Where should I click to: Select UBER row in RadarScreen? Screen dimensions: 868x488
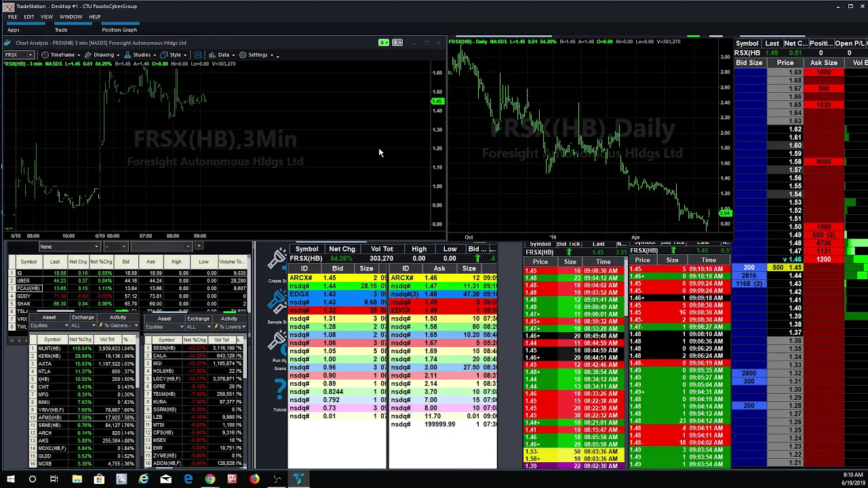point(129,281)
